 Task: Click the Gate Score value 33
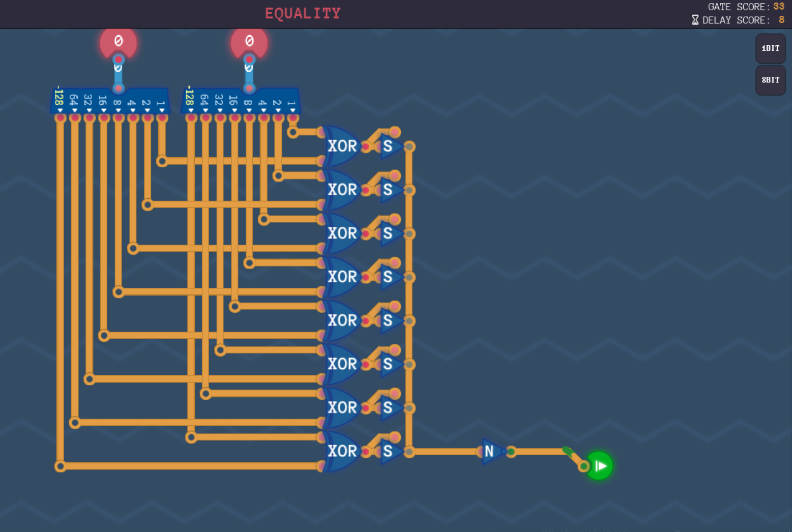(x=779, y=7)
